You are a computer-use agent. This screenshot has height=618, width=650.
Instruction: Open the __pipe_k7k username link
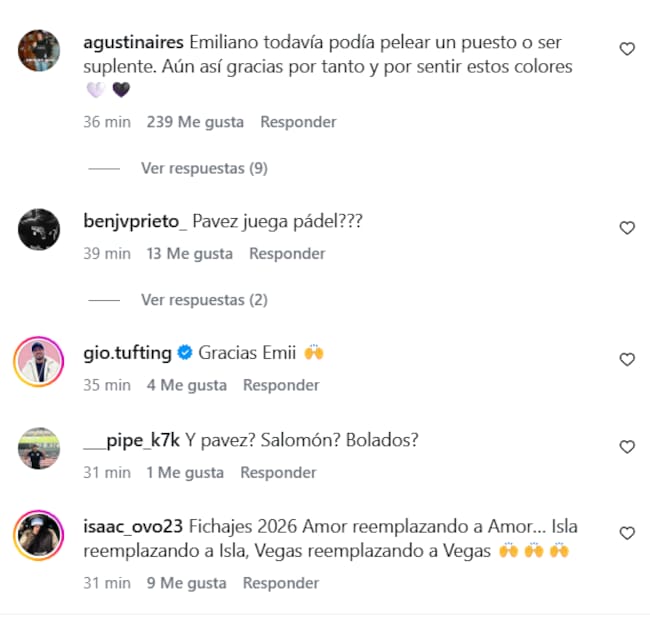[x=131, y=440]
